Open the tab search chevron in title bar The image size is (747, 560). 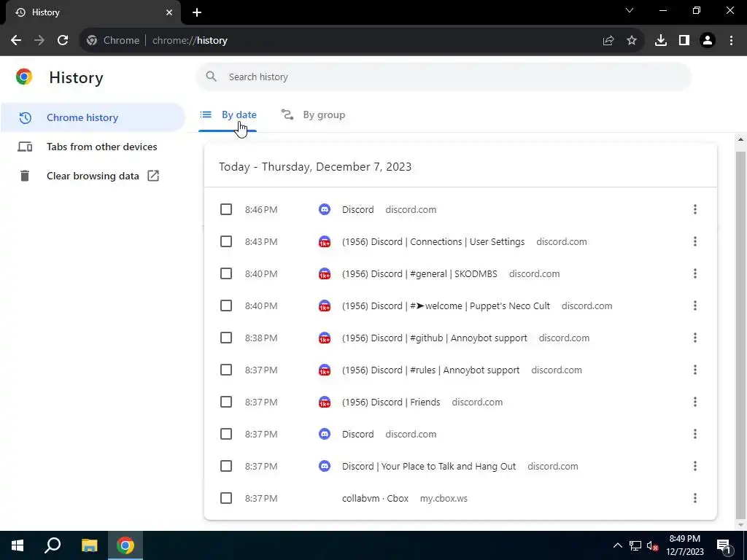point(630,10)
